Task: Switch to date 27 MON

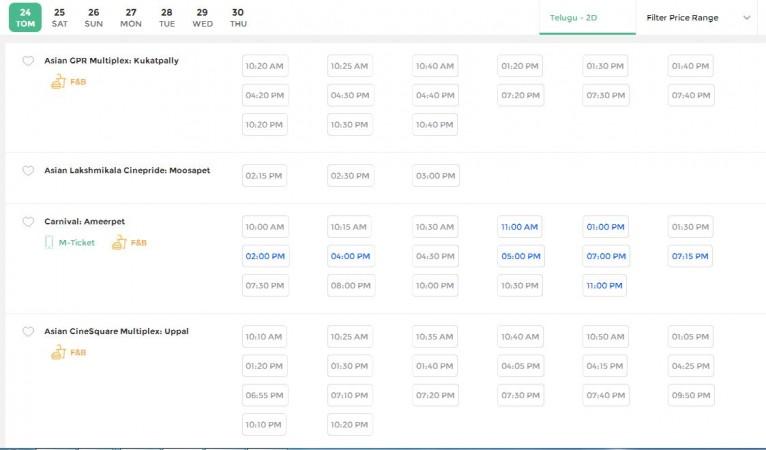Action: pos(131,18)
